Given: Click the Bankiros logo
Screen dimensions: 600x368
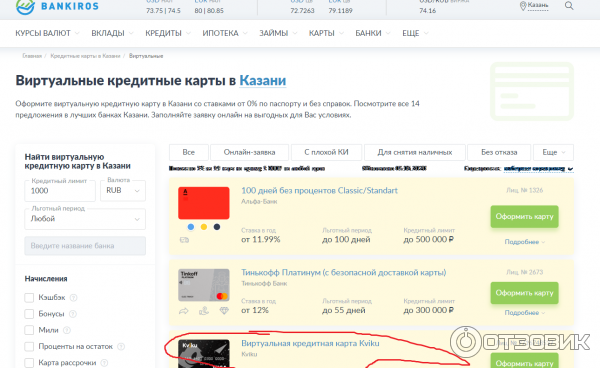Looking at the screenshot, I should (x=57, y=7).
